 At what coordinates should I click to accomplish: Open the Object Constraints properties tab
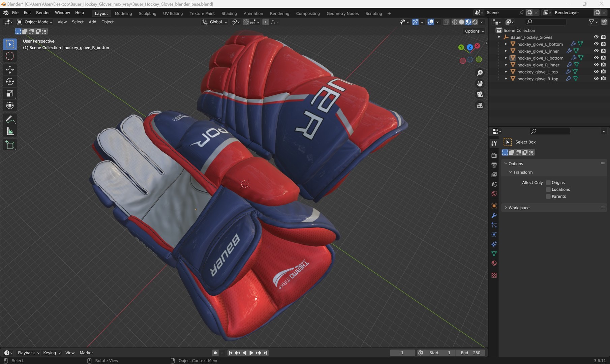pyautogui.click(x=494, y=244)
